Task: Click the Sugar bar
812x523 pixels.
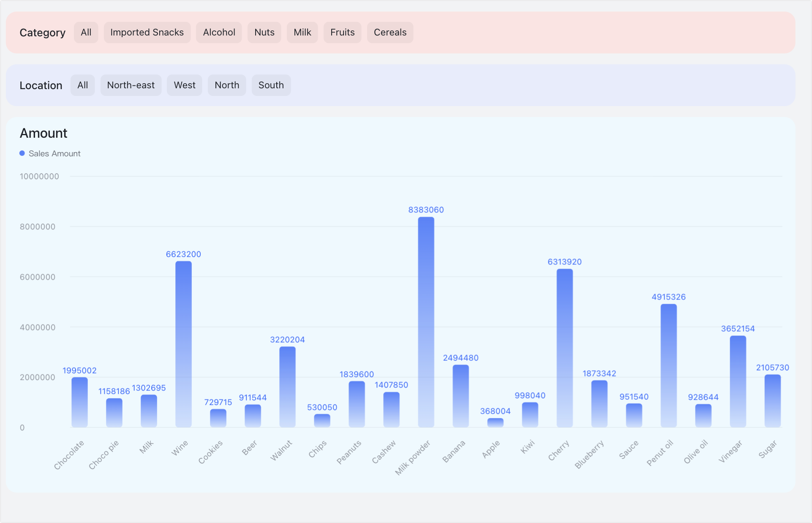Action: (772, 401)
